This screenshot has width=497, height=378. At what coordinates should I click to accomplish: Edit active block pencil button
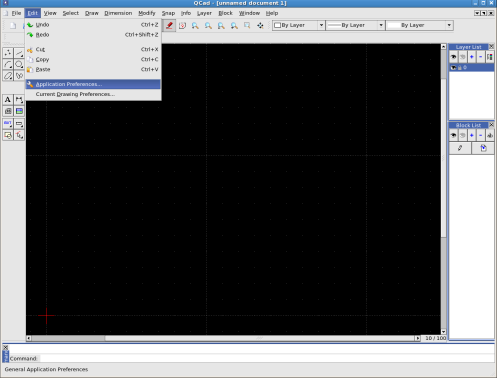pyautogui.click(x=460, y=148)
